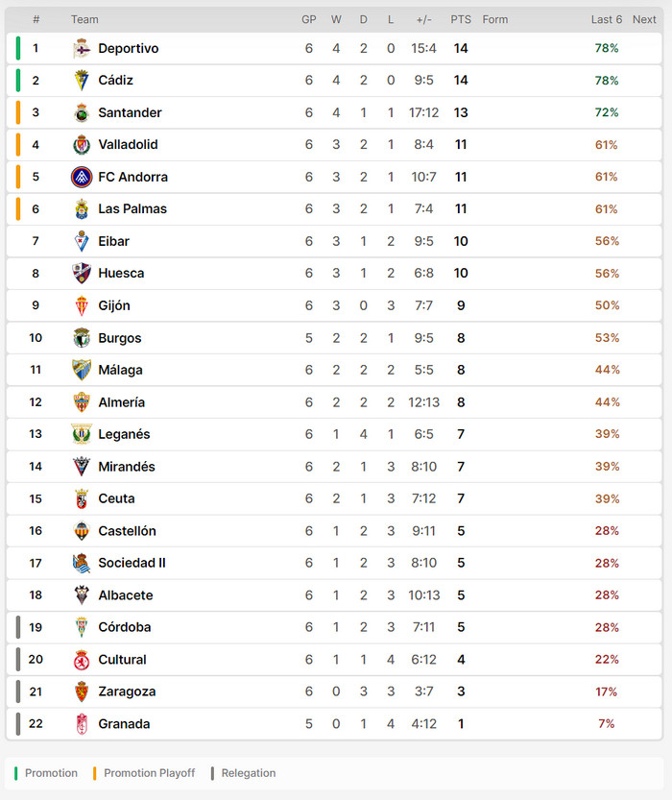This screenshot has height=800, width=672.
Task: Click the Cádiz club crest icon
Action: pos(82,81)
